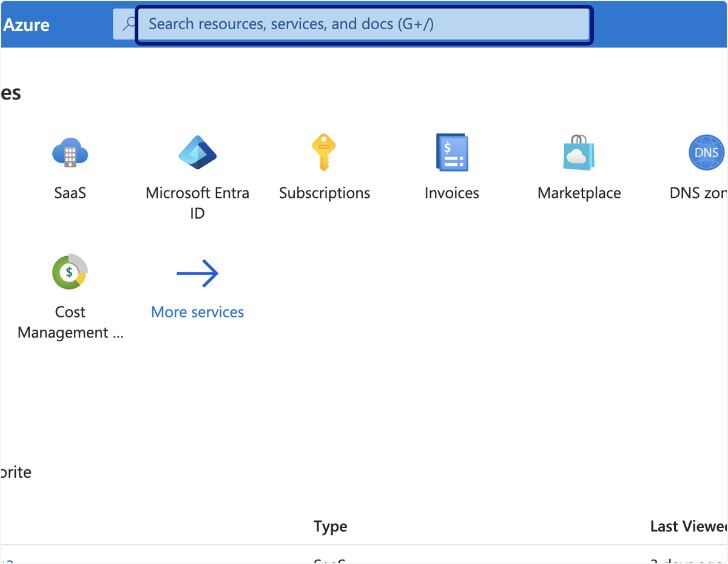The image size is (728, 564).
Task: Click the More services arrow icon
Action: pyautogui.click(x=197, y=273)
